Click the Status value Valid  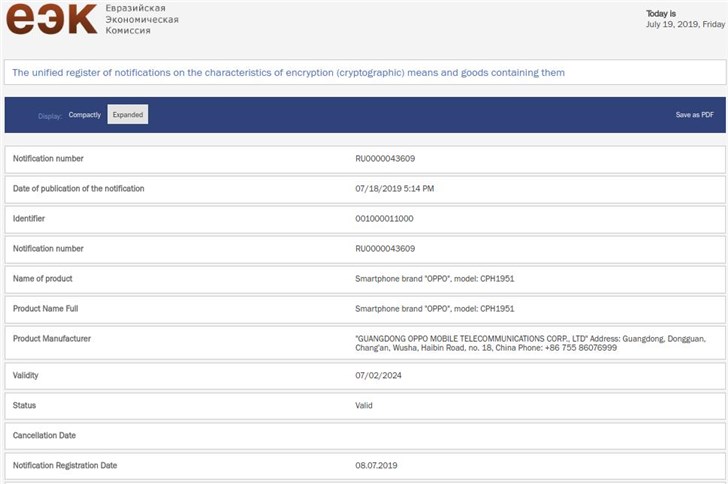tap(364, 406)
